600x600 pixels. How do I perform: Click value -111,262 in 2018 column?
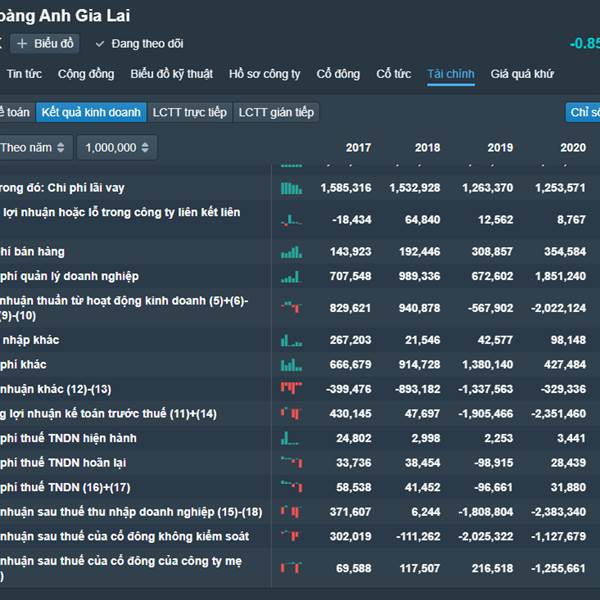(418, 536)
